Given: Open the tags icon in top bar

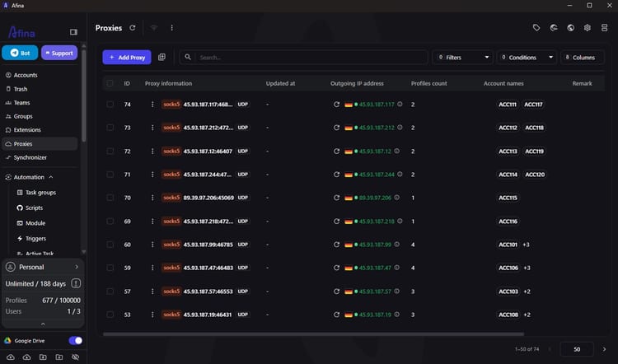Looking at the screenshot, I should [x=536, y=27].
